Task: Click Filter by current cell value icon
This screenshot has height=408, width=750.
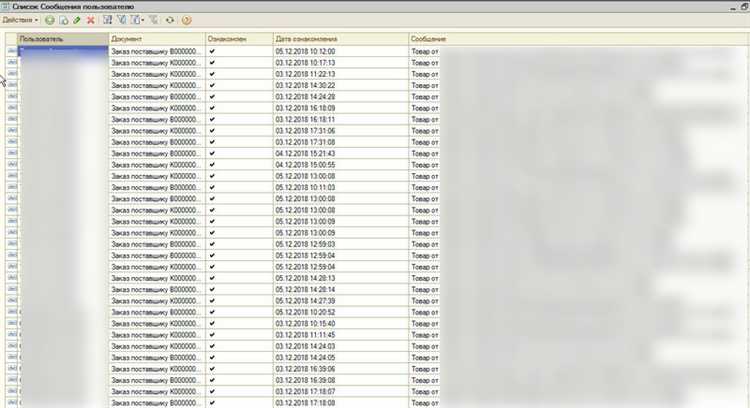Action: click(121, 20)
